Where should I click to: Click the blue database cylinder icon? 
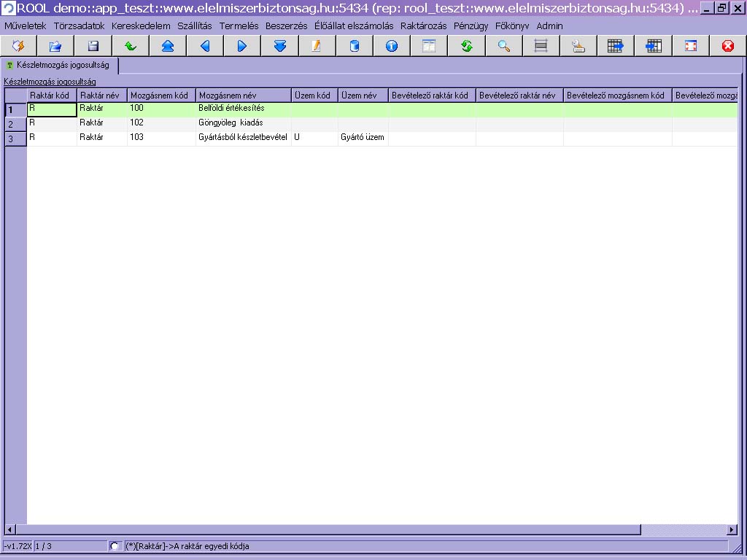[x=355, y=46]
